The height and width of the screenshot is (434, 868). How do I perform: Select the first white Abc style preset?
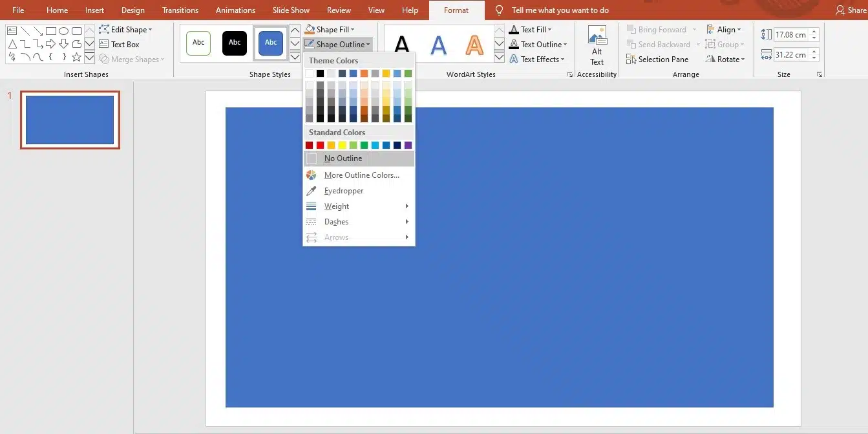pos(198,43)
